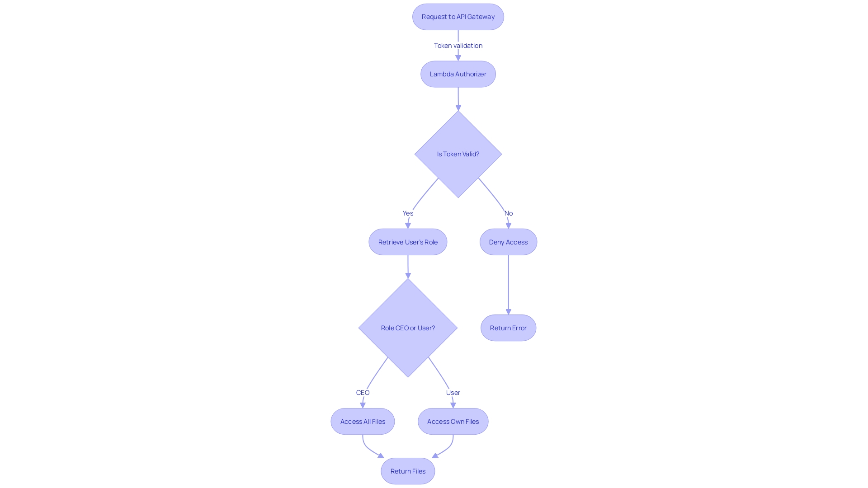868x488 pixels.
Task: Click the Return Files node
Action: (407, 471)
